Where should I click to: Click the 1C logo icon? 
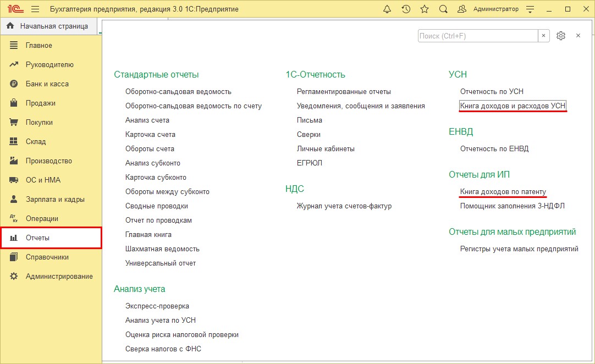tap(15, 9)
